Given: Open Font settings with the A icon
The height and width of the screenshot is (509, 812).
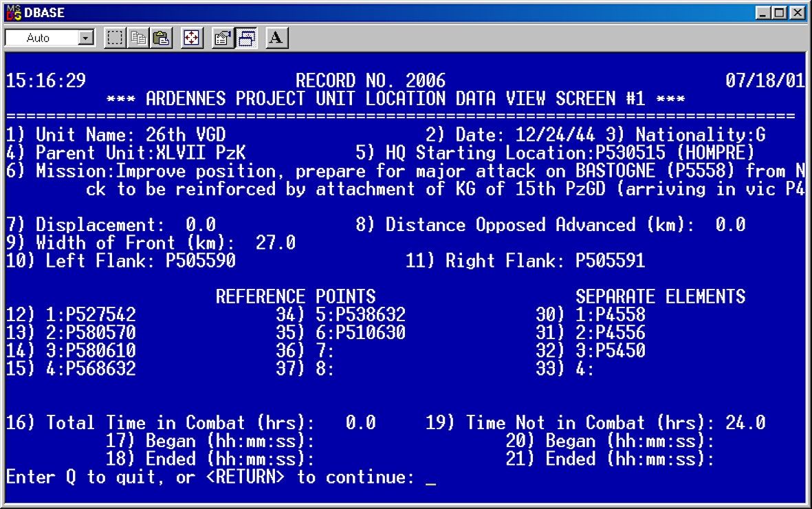Looking at the screenshot, I should pos(276,39).
